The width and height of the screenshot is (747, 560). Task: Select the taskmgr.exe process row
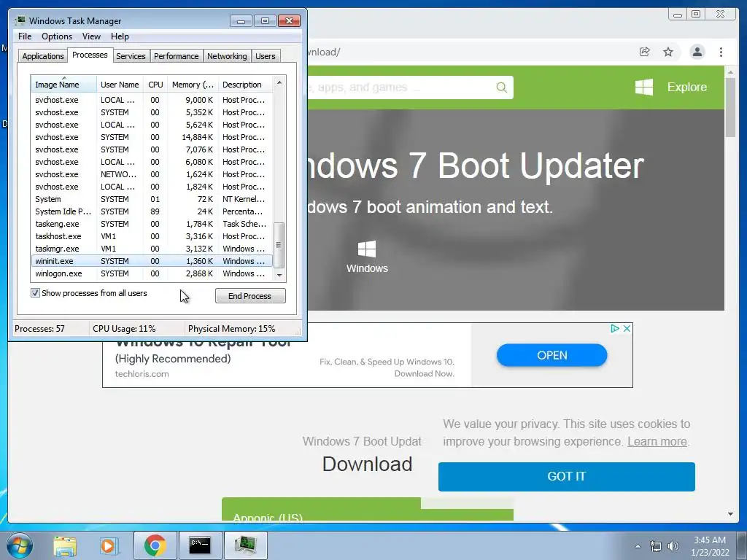152,249
